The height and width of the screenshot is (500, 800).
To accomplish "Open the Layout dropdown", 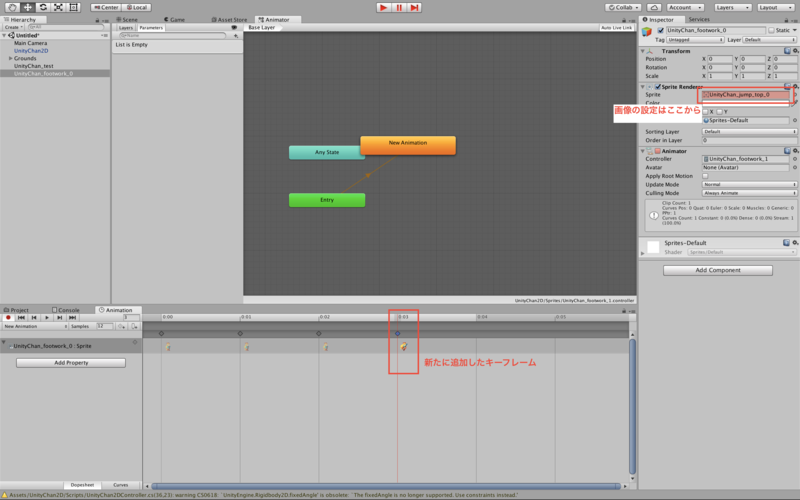I will pos(774,8).
